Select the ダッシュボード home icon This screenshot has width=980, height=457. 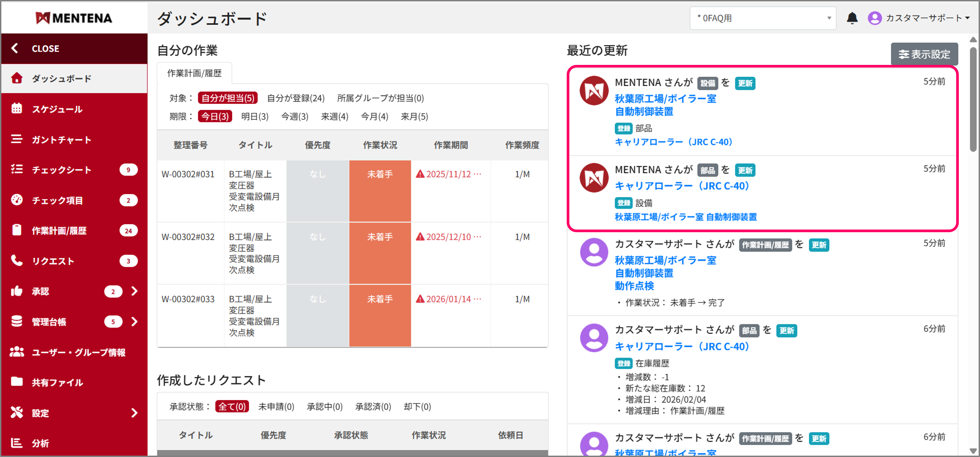[17, 78]
